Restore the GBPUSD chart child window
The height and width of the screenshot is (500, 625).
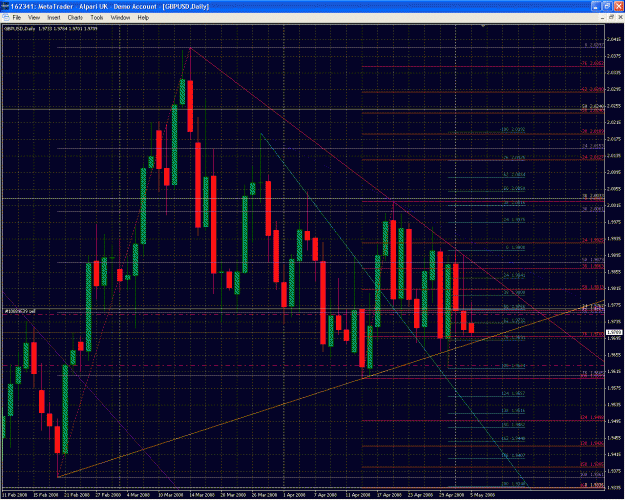611,18
